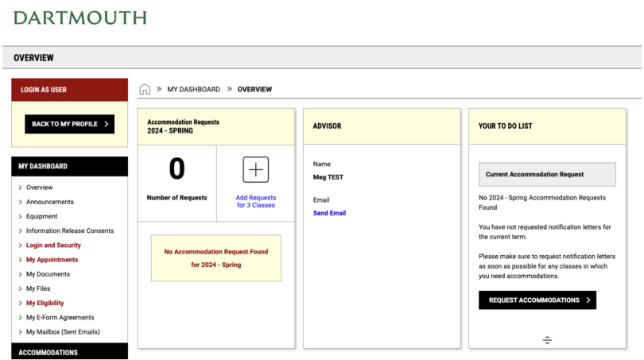Click Overview breadcrumb text

(x=254, y=89)
